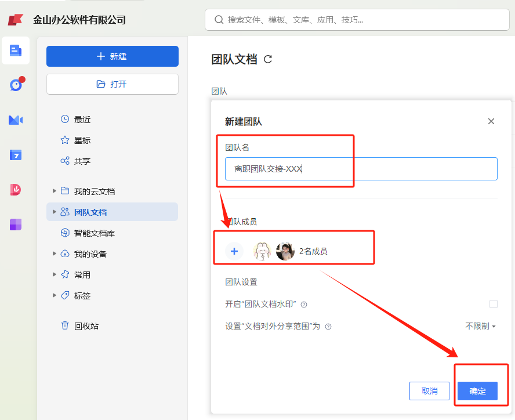Expand the 我的设备 tree node
Screen dimensions: 515x420
pos(55,254)
